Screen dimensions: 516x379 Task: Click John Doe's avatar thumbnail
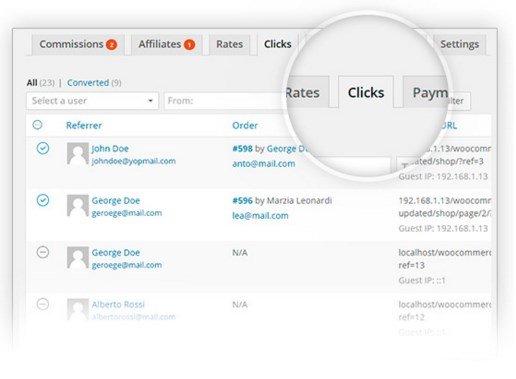[x=78, y=154]
